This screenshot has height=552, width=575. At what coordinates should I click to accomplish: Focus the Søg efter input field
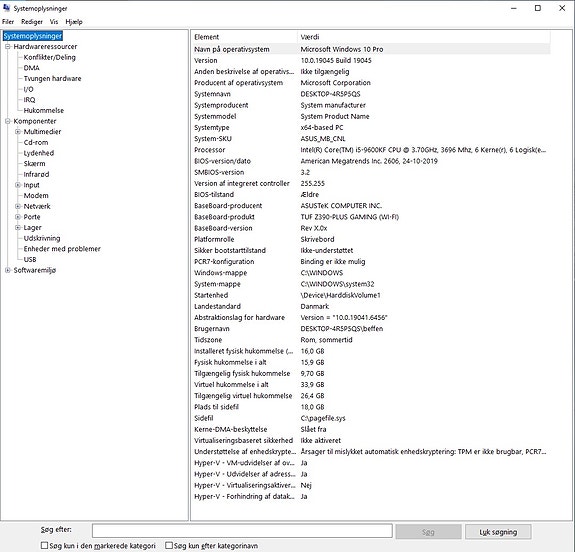pyautogui.click(x=242, y=531)
